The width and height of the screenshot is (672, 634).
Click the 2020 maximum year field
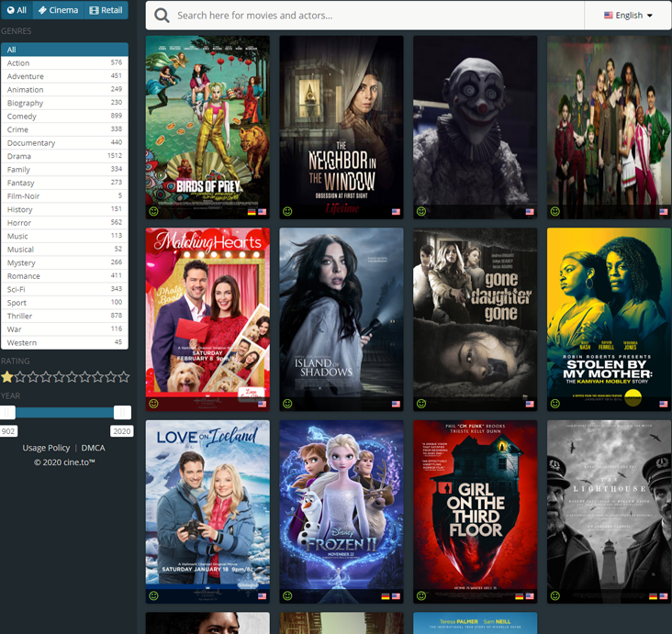tap(122, 431)
